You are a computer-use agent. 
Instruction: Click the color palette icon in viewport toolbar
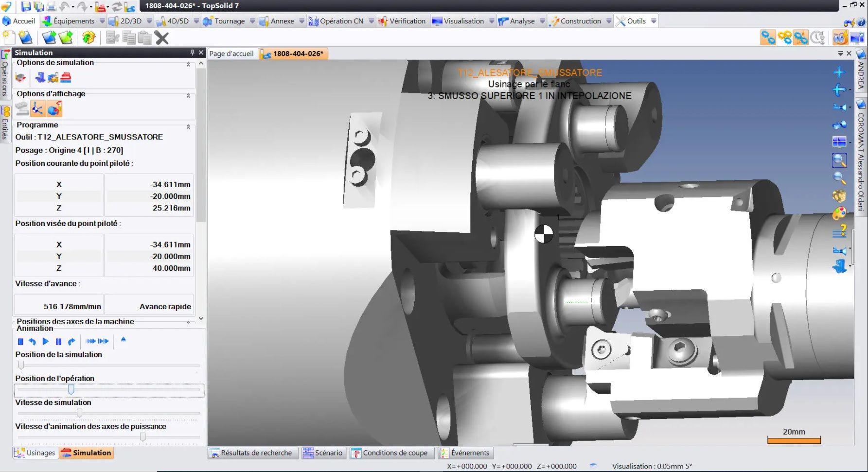839,213
